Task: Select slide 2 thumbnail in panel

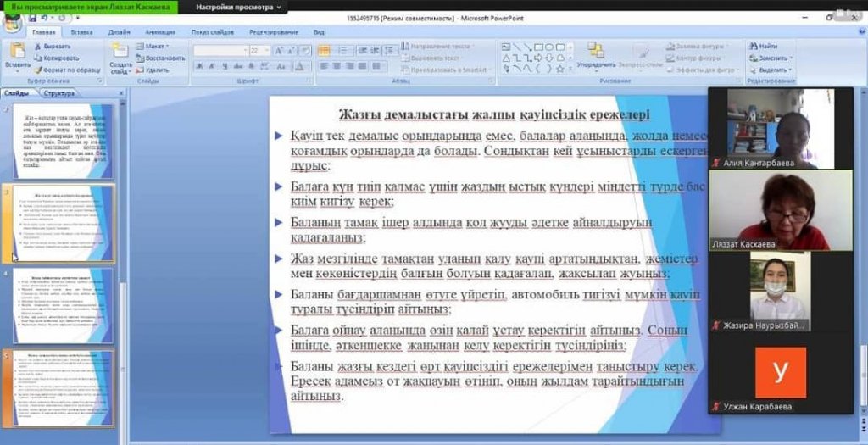Action: pyautogui.click(x=63, y=141)
